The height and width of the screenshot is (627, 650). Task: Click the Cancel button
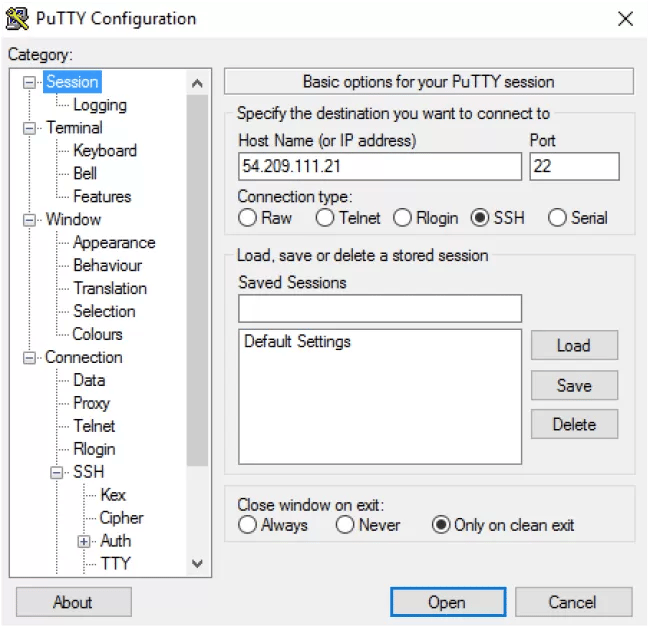click(x=574, y=602)
